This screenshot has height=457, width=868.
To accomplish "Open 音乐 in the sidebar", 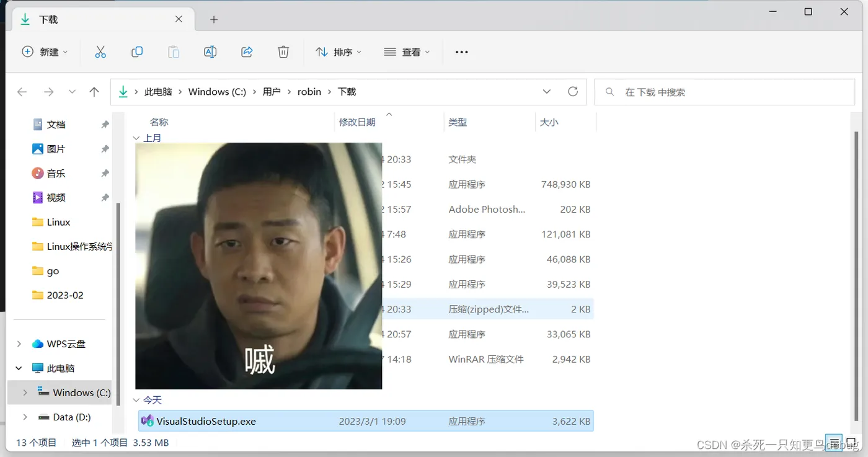I will coord(56,173).
